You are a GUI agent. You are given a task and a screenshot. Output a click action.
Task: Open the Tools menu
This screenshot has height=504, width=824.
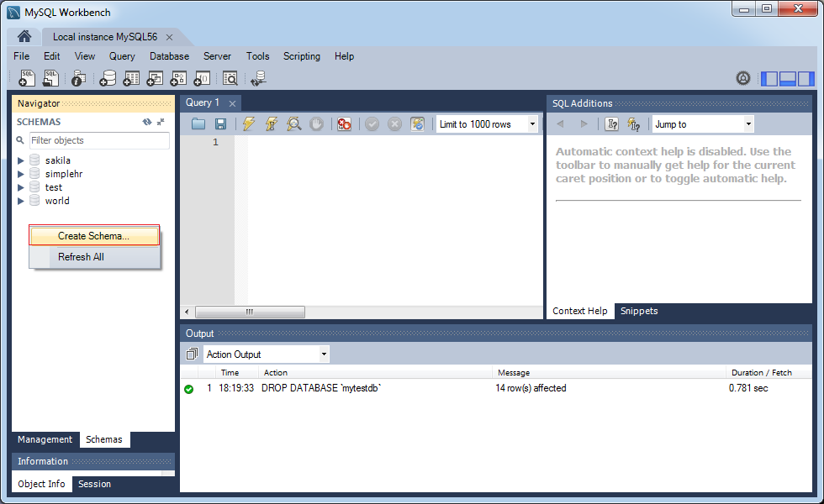(257, 55)
